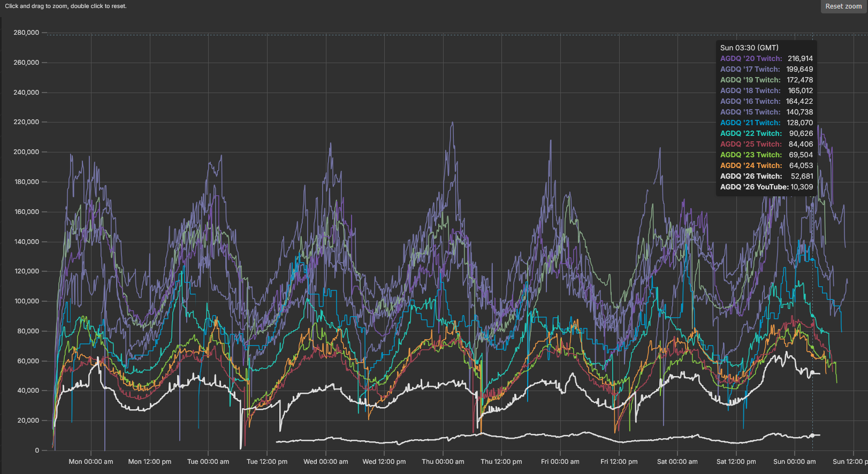This screenshot has width=868, height=474.
Task: Click the Reset zoom button
Action: coord(844,6)
